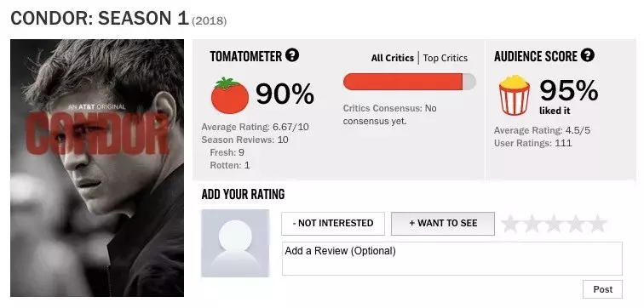This screenshot has width=644, height=308.
Task: Rate two stars using the second star
Action: tap(532, 224)
